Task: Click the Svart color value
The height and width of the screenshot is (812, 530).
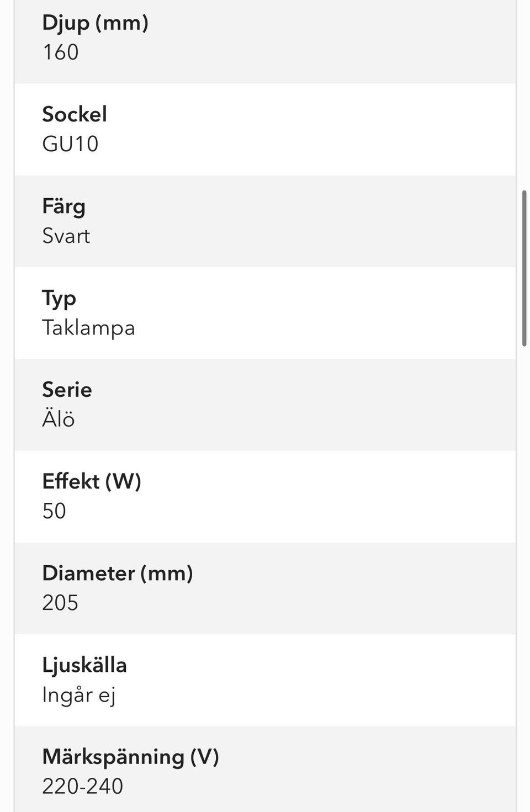Action: click(66, 236)
